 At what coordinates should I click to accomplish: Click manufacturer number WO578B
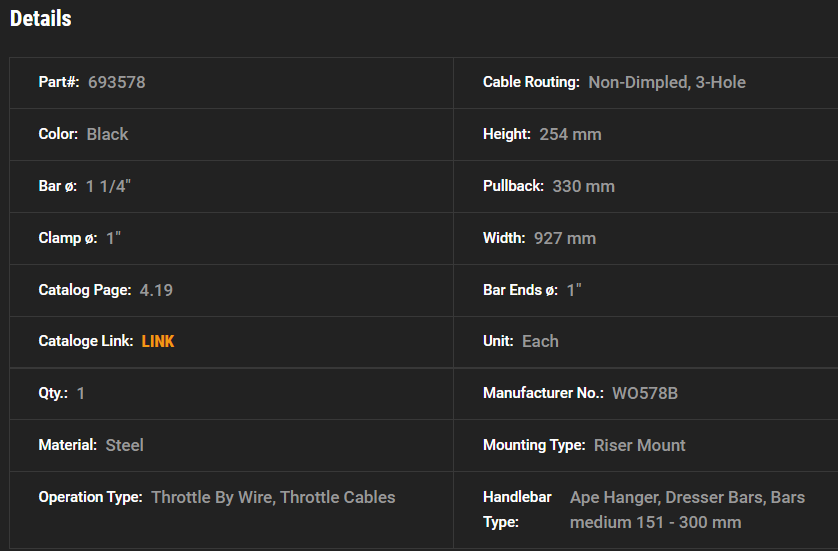(x=645, y=393)
